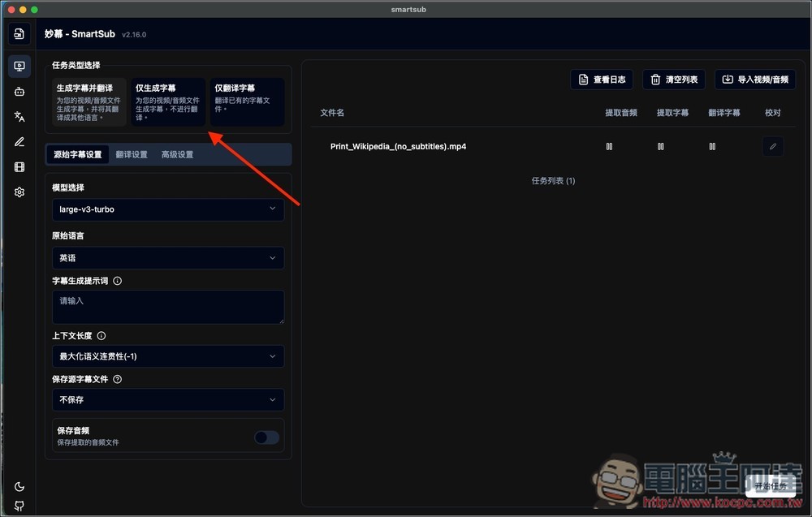
Task: Open the 模型选择 large-v3-turbo dropdown
Action: click(168, 209)
